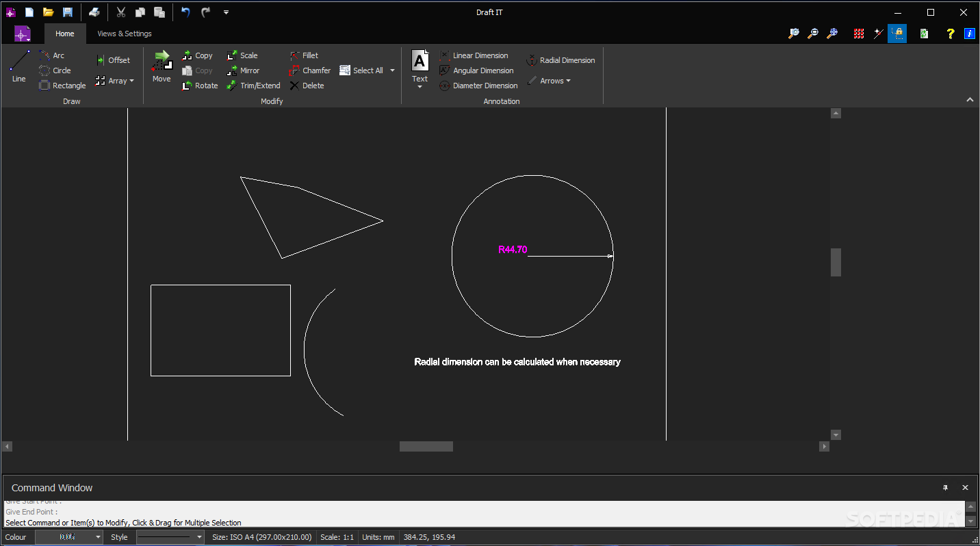Image resolution: width=980 pixels, height=546 pixels.
Task: Click the canvas scroll up arrow
Action: pyautogui.click(x=836, y=114)
